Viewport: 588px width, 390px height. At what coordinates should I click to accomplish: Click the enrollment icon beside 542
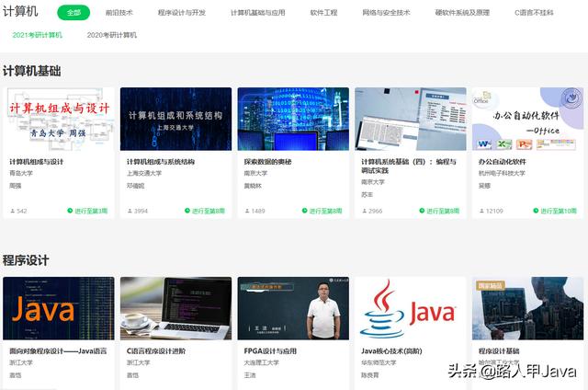coord(13,211)
